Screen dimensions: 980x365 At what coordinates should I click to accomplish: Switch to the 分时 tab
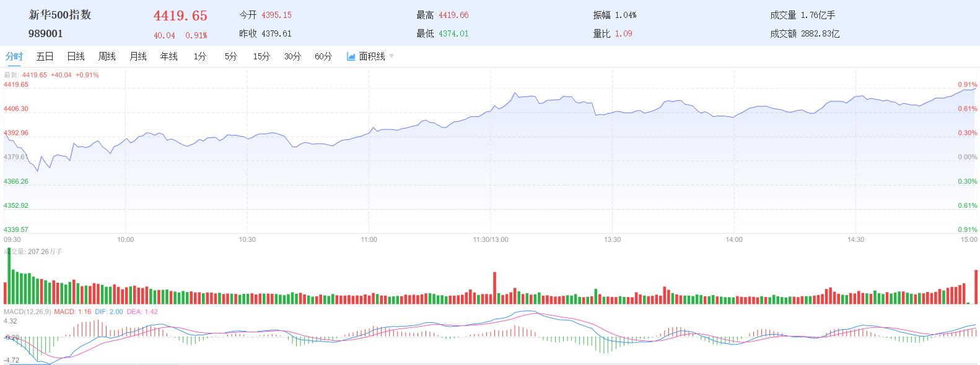14,56
